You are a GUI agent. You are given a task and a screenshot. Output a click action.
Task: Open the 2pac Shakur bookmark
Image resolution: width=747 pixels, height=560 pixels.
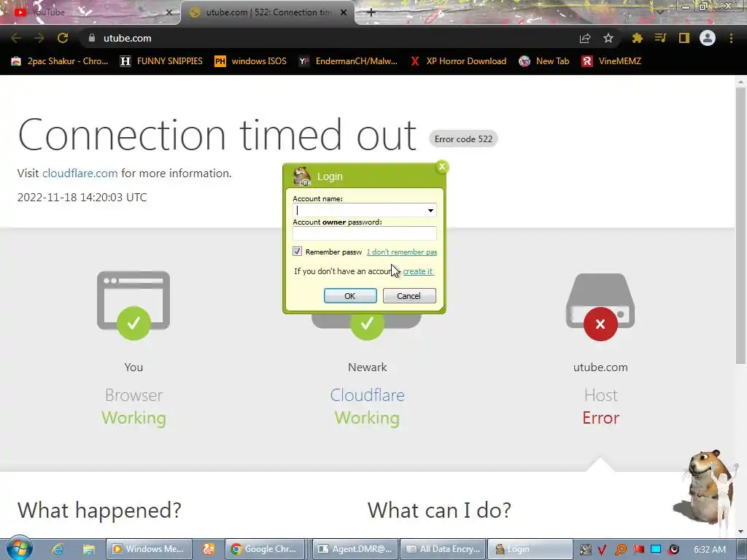(x=60, y=61)
